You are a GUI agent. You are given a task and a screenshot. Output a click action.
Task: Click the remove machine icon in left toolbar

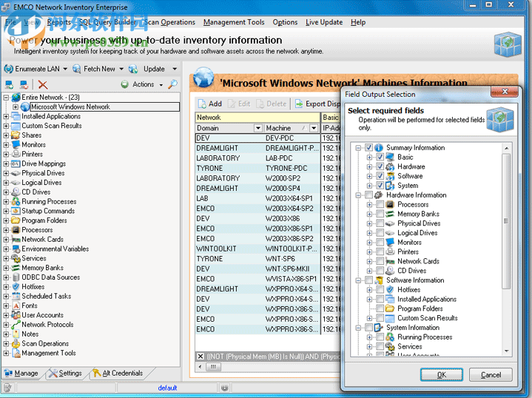pos(24,84)
